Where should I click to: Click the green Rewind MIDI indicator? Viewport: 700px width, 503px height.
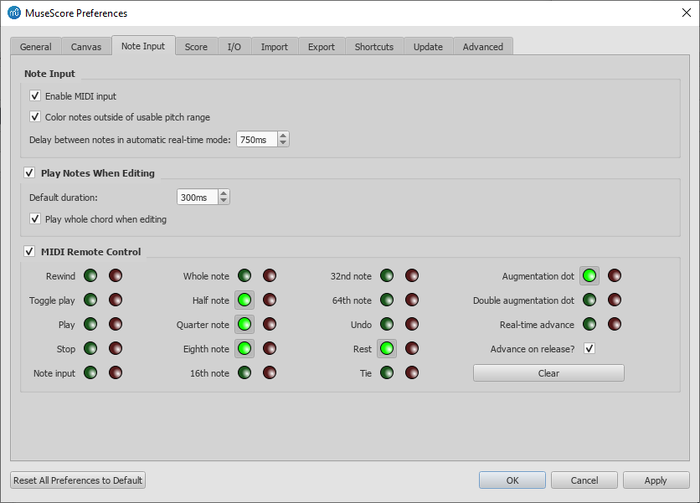coord(90,276)
